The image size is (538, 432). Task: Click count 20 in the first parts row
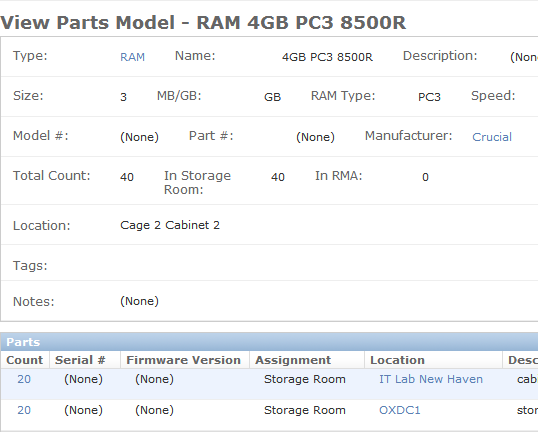click(24, 379)
